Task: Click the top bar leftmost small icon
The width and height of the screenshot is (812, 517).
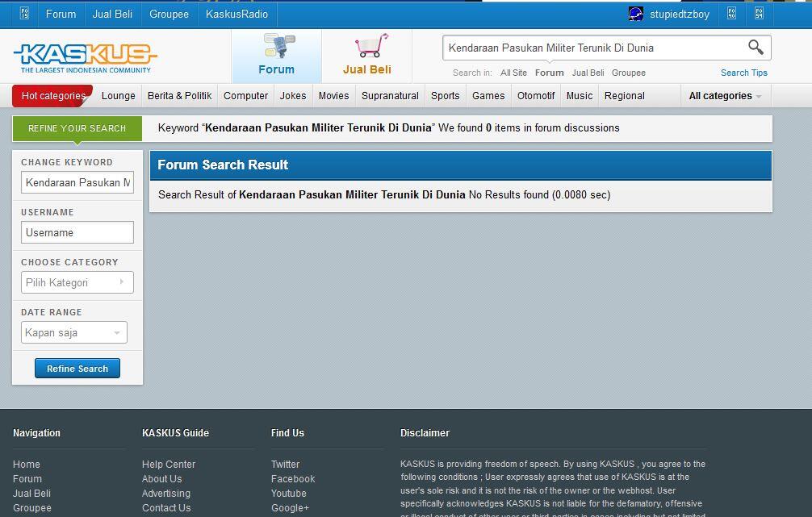Action: click(24, 14)
